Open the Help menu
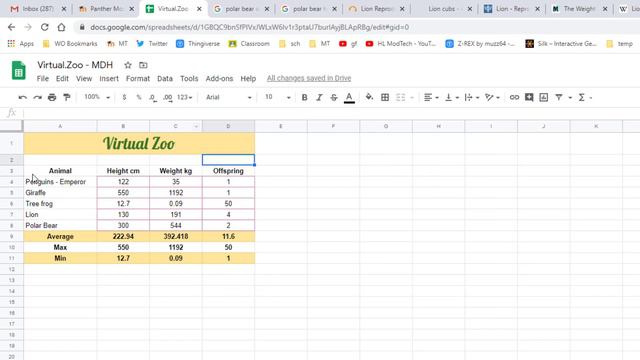Image resolution: width=640 pixels, height=360 pixels. 248,78
